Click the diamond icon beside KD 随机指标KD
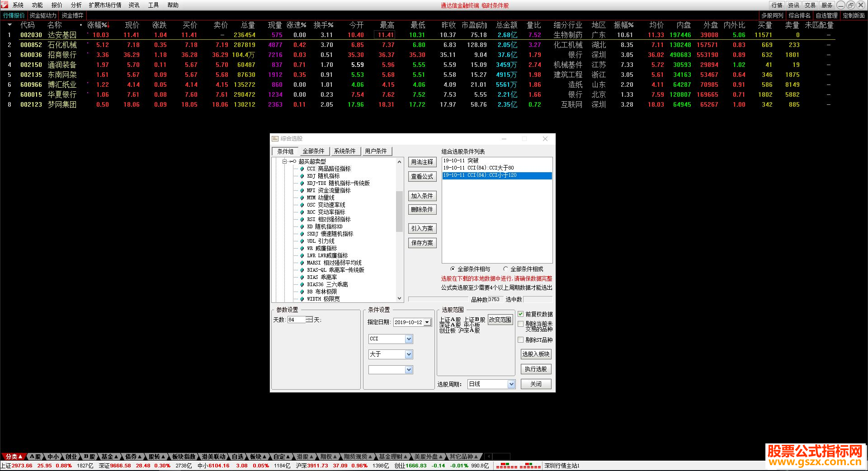This screenshot has width=868, height=471. (302, 227)
